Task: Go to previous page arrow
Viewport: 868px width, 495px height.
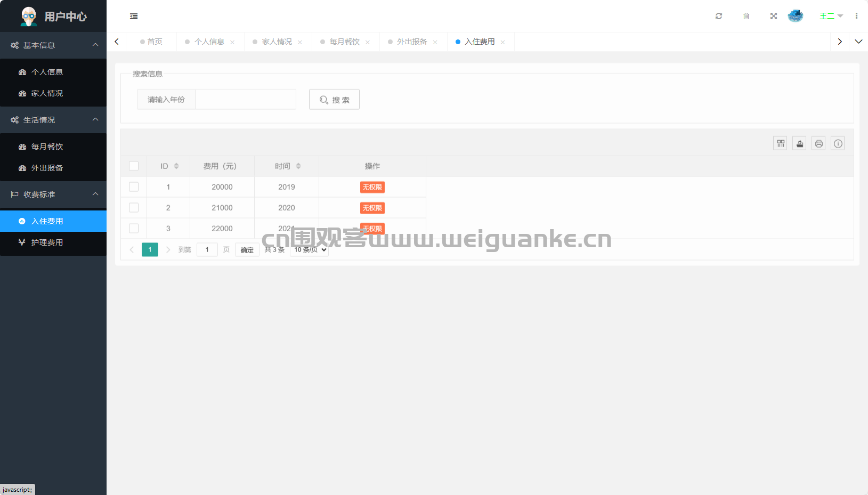Action: pyautogui.click(x=132, y=249)
